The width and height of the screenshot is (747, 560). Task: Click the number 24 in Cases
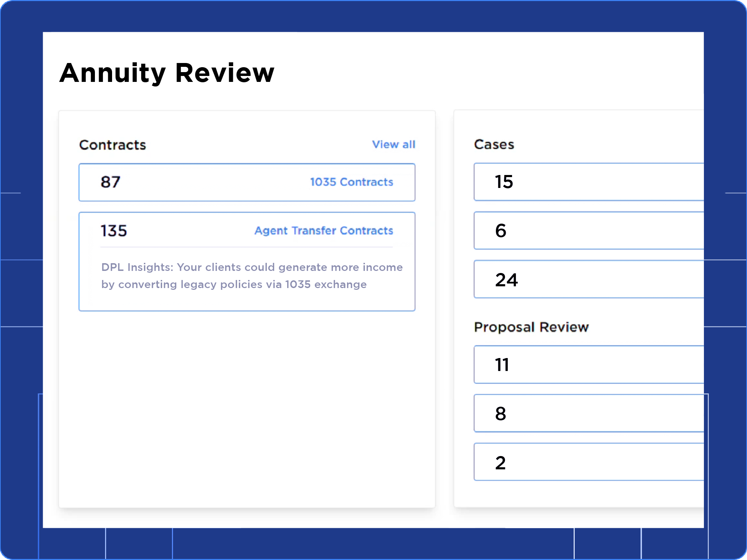[x=506, y=280]
